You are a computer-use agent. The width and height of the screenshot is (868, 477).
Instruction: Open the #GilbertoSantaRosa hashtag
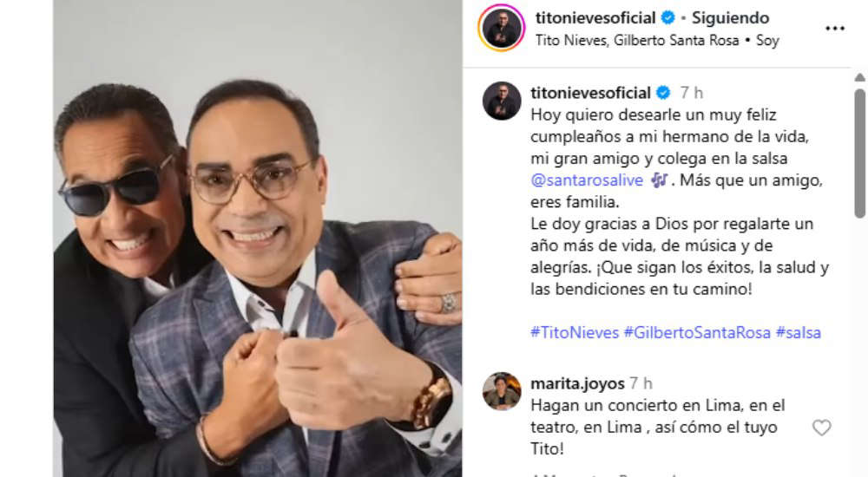pos(697,332)
